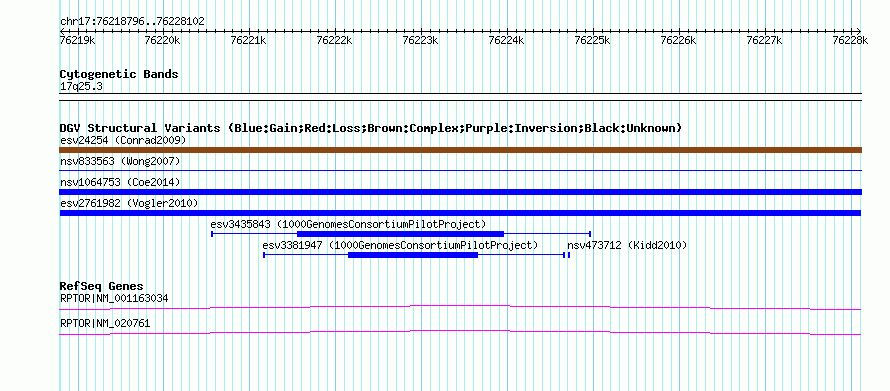
Task: Click the magenta RPTOR NM_001163034 gene line
Action: (460, 308)
